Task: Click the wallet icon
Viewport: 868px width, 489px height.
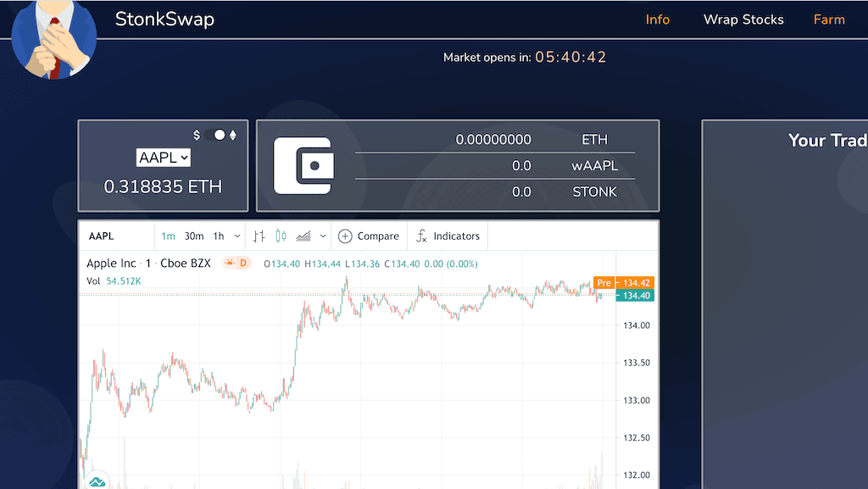Action: (304, 165)
